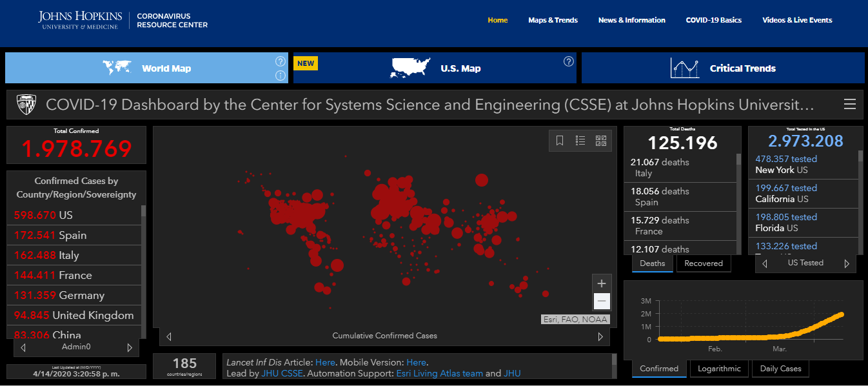Click the 1.978.769 Total Confirmed figure
This screenshot has width=868, height=390.
point(76,149)
